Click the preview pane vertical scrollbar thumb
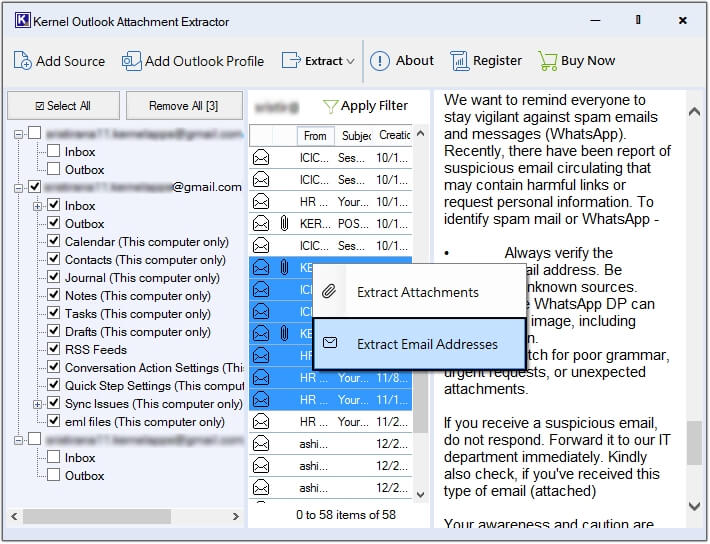Viewport: 710px width, 544px height. [x=694, y=443]
